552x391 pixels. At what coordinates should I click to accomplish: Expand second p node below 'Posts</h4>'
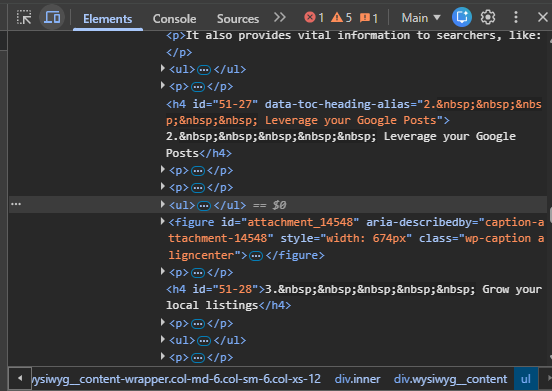pyautogui.click(x=163, y=186)
